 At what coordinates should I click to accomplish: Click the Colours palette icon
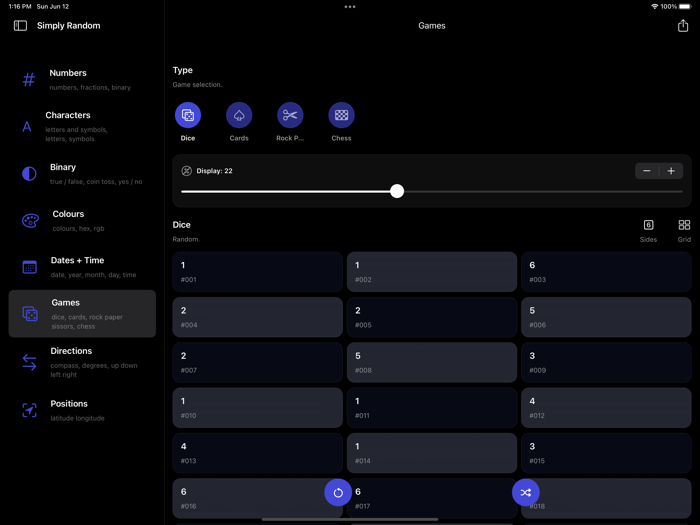point(30,220)
